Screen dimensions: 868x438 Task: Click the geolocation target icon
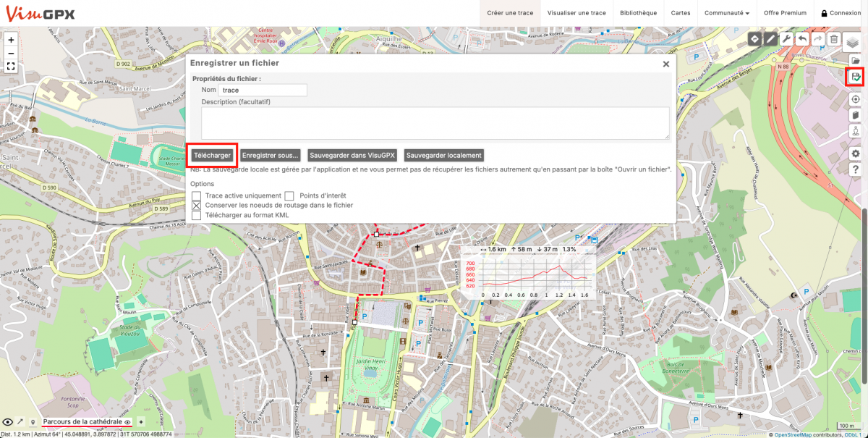(x=855, y=98)
